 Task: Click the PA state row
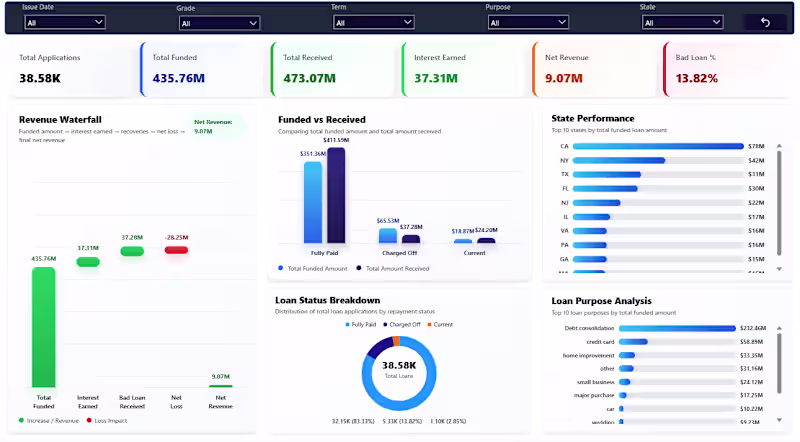[x=662, y=245]
